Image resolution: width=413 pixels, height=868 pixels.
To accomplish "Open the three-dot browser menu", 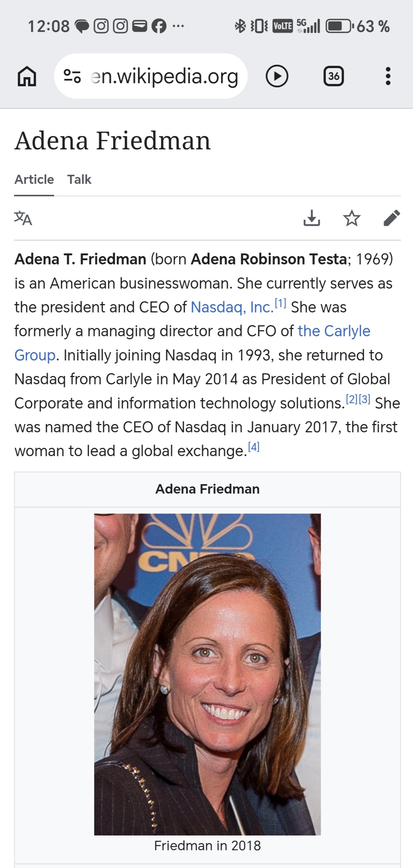I will pos(388,76).
